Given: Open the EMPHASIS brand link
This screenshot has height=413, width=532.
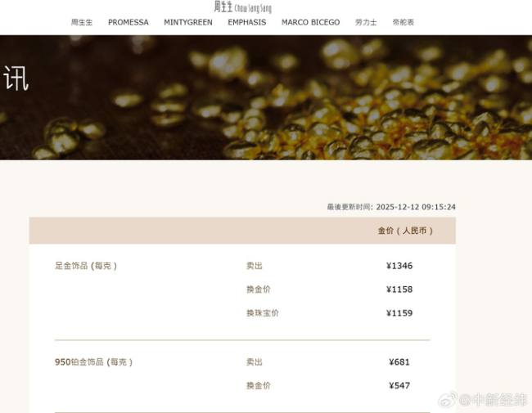Looking at the screenshot, I should 246,22.
